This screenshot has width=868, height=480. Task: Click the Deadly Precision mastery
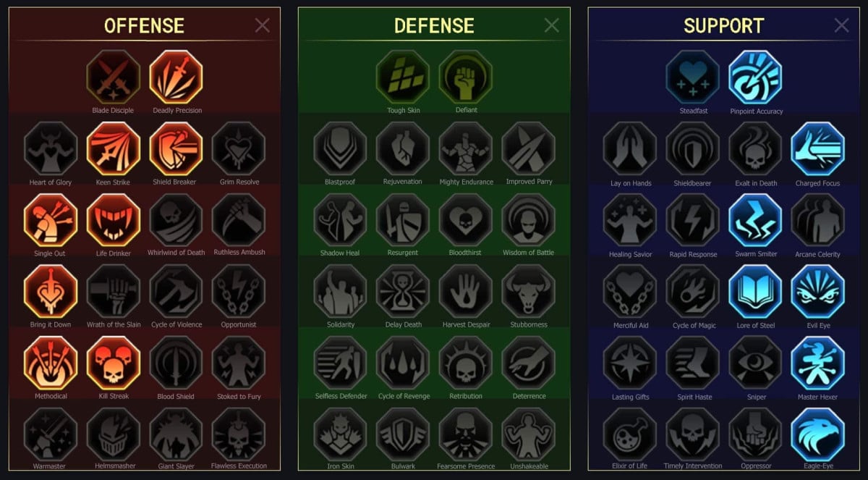pos(176,77)
